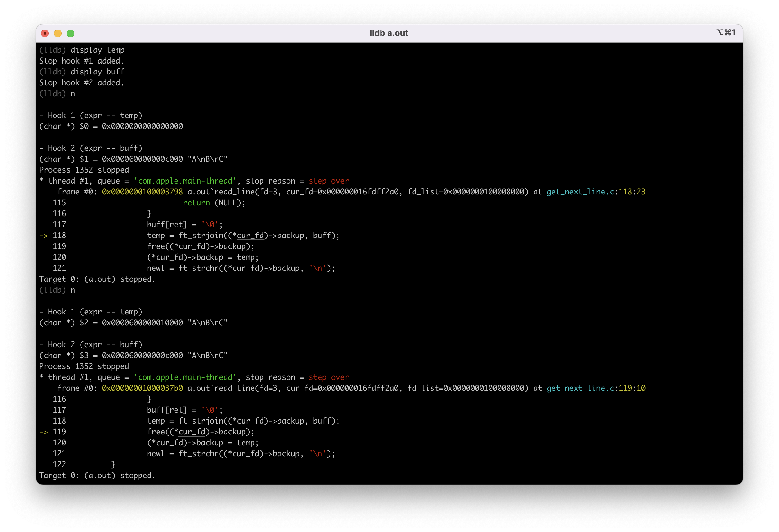This screenshot has width=779, height=532.
Task: Click get_next_line.c:119:10 file location
Action: tap(596, 388)
